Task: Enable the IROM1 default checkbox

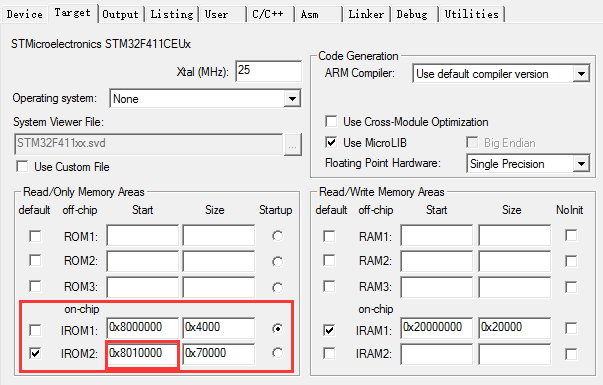Action: click(x=35, y=330)
